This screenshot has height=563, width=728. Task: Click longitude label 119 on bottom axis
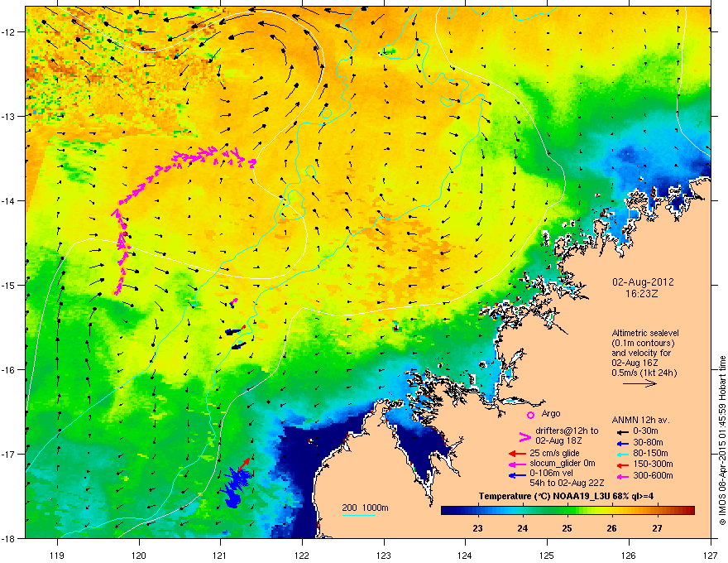[57, 555]
